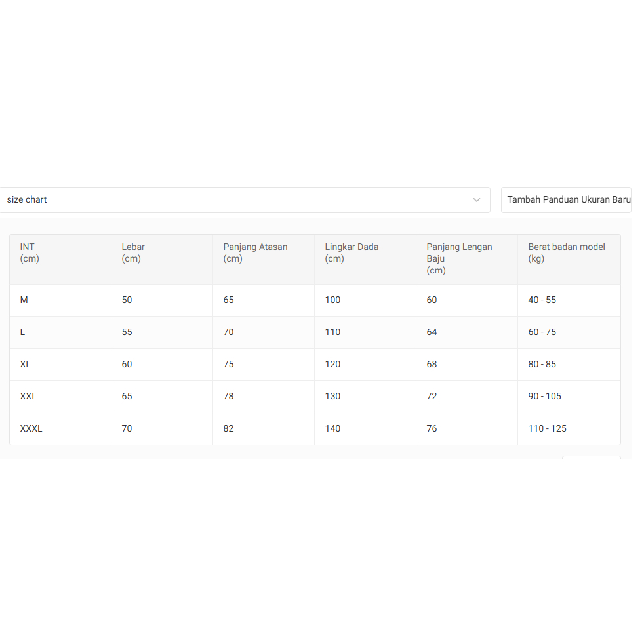Click the Lebar (cm) column header
The height and width of the screenshot is (644, 644).
pos(133,253)
